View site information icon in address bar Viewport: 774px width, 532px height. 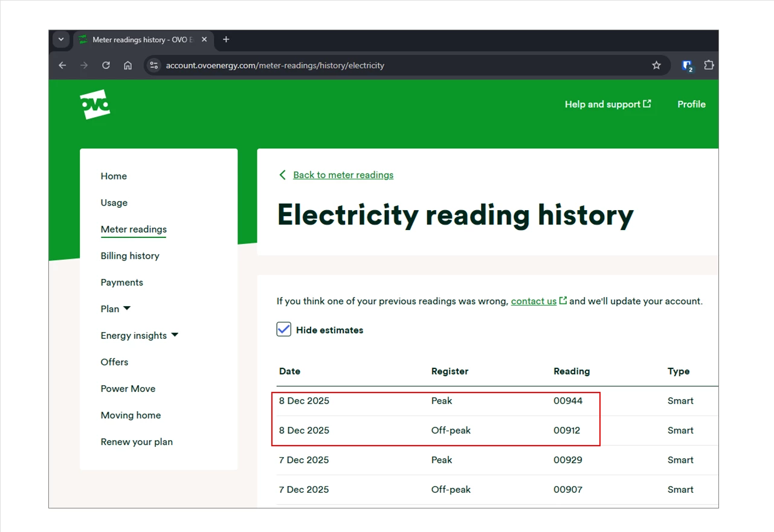pyautogui.click(x=154, y=65)
